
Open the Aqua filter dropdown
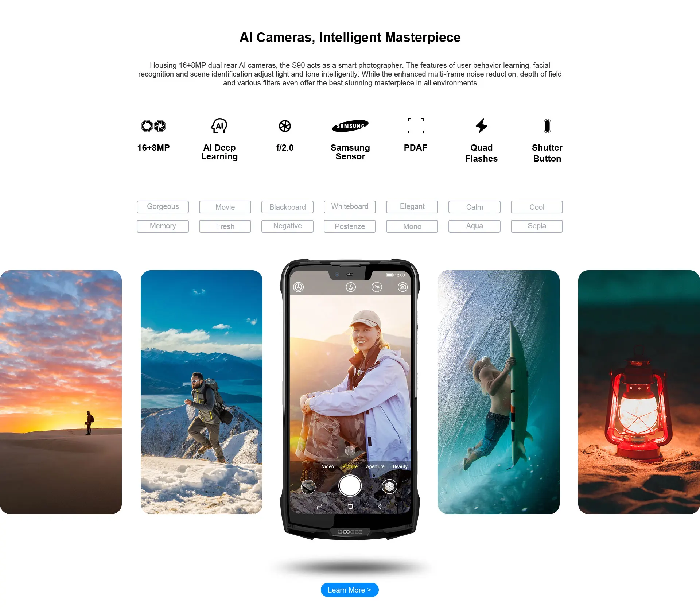coord(474,225)
